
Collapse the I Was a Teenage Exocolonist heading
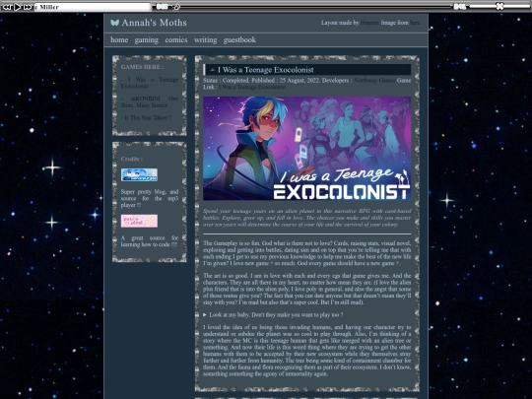click(307, 70)
